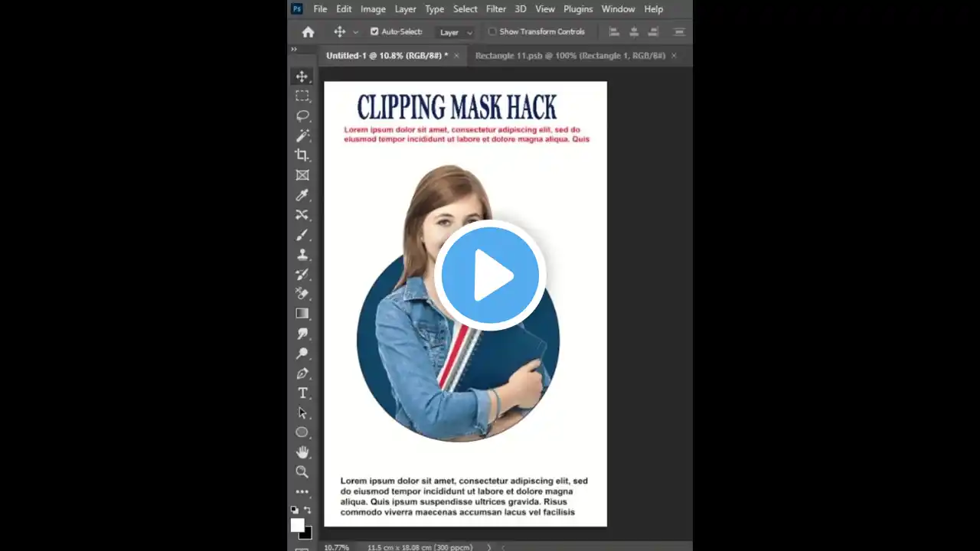Expand the collapsed toolbar double-arrow
Image resolution: width=980 pixels, height=551 pixels.
pos(293,50)
